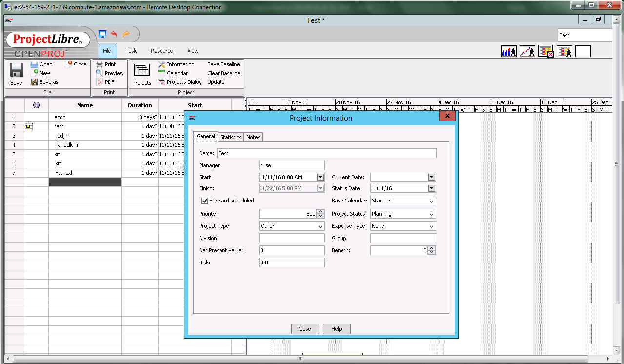
Task: Open the Start date picker dropdown
Action: tap(321, 177)
